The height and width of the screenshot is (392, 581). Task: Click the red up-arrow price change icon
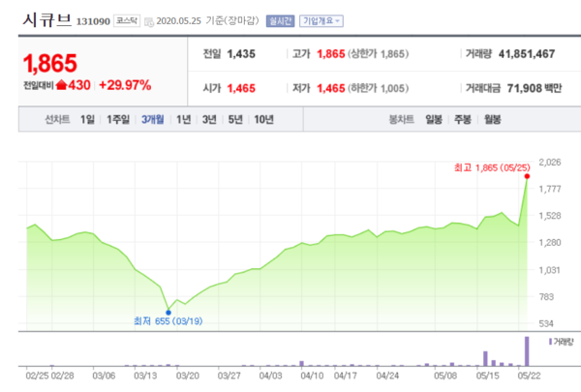pos(61,85)
